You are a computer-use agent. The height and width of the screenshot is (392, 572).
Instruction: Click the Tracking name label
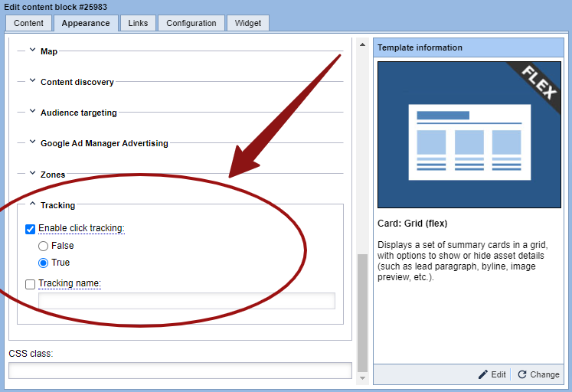point(70,283)
